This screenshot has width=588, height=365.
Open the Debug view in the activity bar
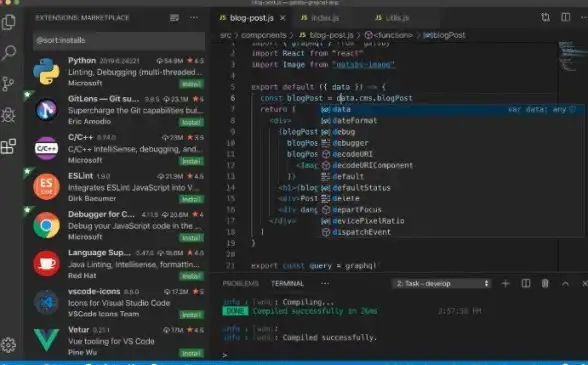tap(8, 115)
